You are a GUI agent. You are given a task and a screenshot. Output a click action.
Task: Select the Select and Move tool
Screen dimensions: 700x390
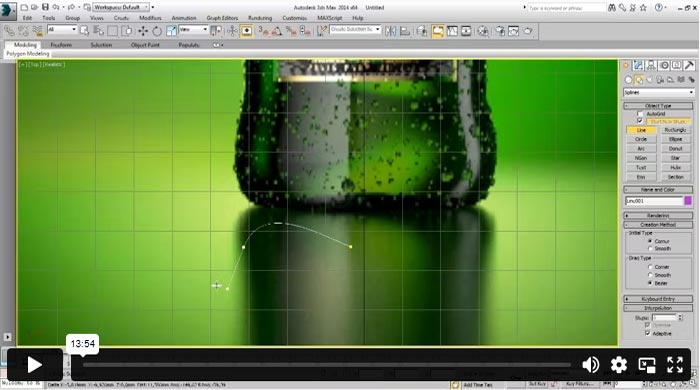tap(143, 31)
